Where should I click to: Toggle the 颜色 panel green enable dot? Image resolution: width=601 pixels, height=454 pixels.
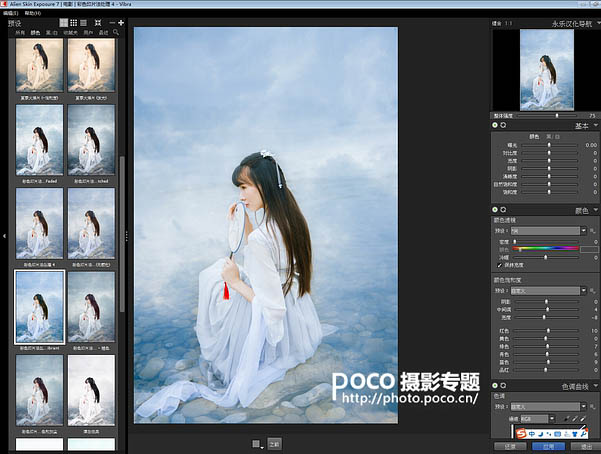click(x=495, y=210)
